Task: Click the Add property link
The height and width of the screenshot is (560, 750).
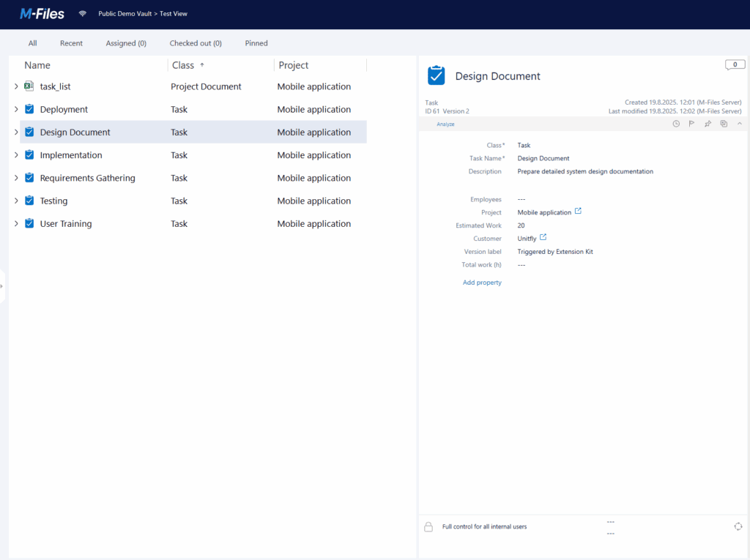Action: pos(482,283)
